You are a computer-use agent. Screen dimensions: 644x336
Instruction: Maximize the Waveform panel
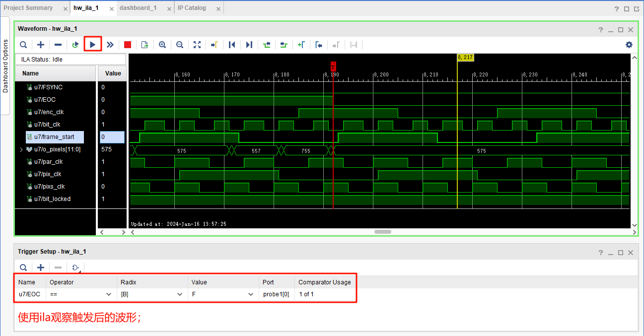coord(620,30)
